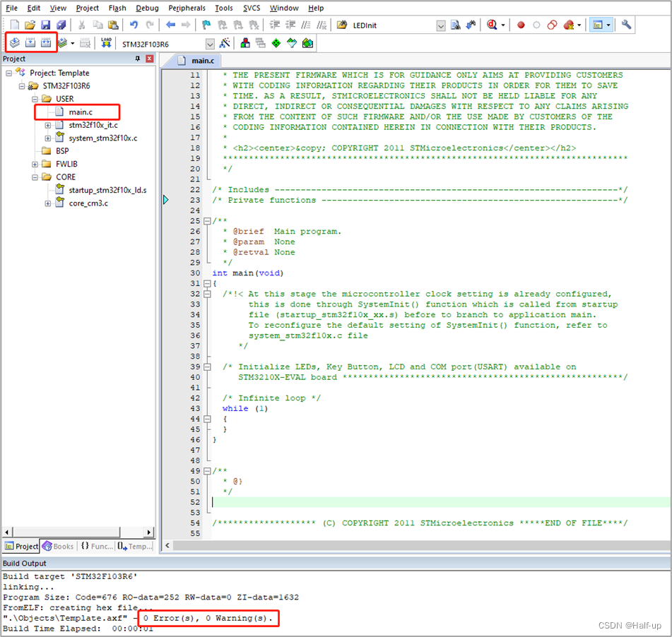Viewport: 672px width, 637px height.
Task: Start the debug session
Action: pyautogui.click(x=492, y=25)
